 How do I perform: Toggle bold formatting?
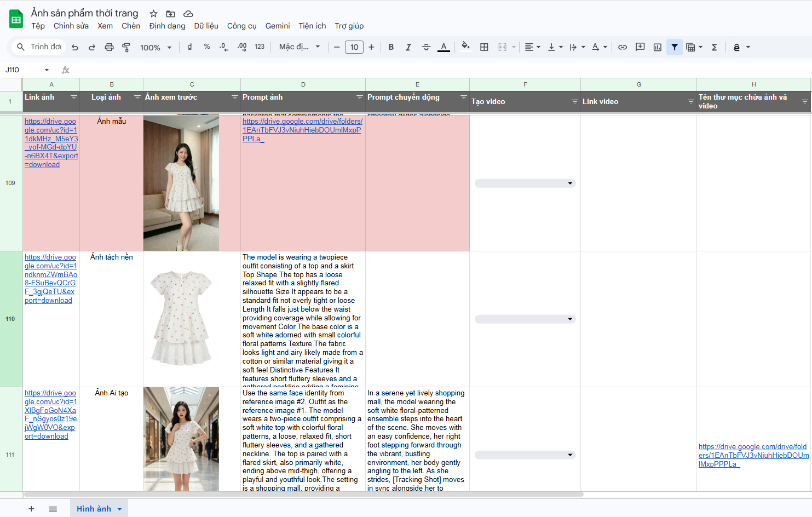[391, 47]
